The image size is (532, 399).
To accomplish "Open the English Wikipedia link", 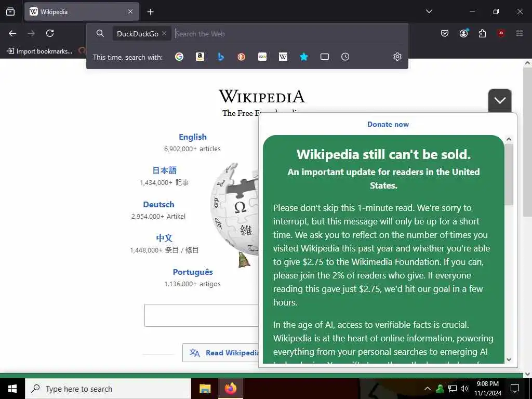I will (x=192, y=137).
